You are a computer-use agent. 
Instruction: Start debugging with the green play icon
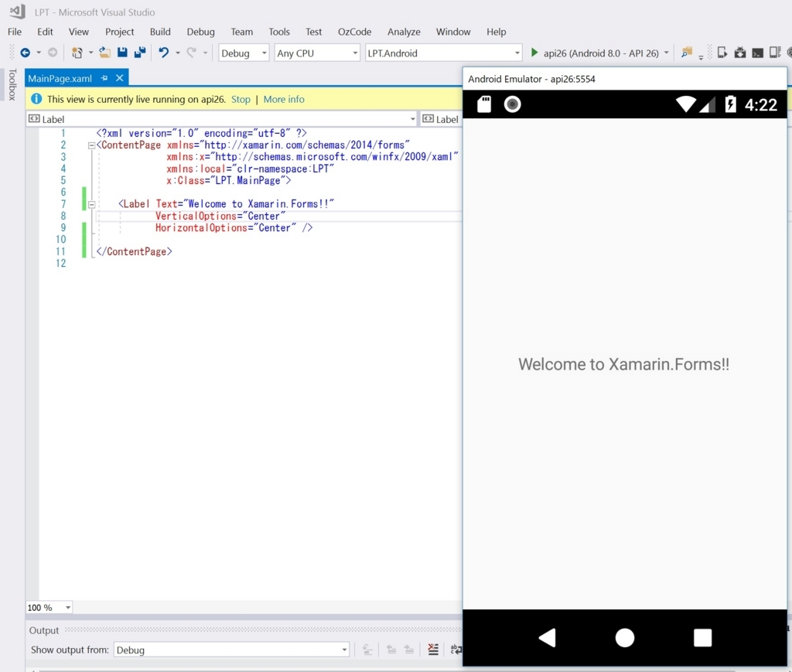(x=534, y=53)
